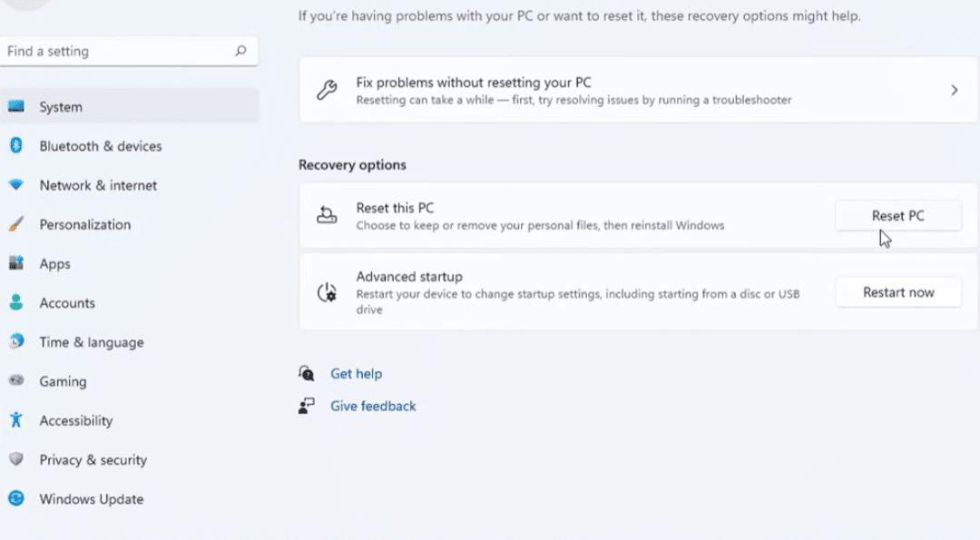Click the Privacy shield icon
Viewport: 980px width, 540px height.
[16, 459]
